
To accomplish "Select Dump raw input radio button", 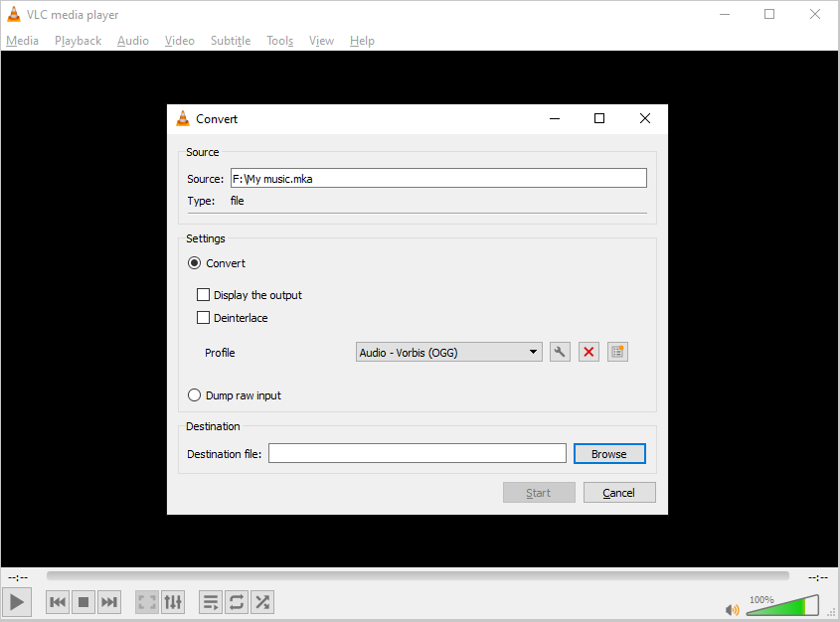I will [195, 395].
